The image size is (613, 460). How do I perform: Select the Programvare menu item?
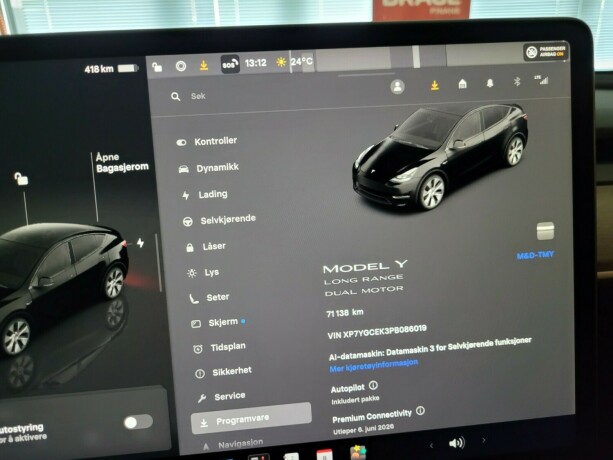pyautogui.click(x=251, y=419)
